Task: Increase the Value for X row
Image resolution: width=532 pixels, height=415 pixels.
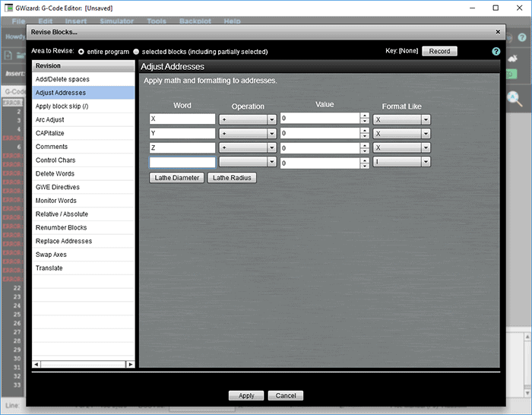Action: 365,116
